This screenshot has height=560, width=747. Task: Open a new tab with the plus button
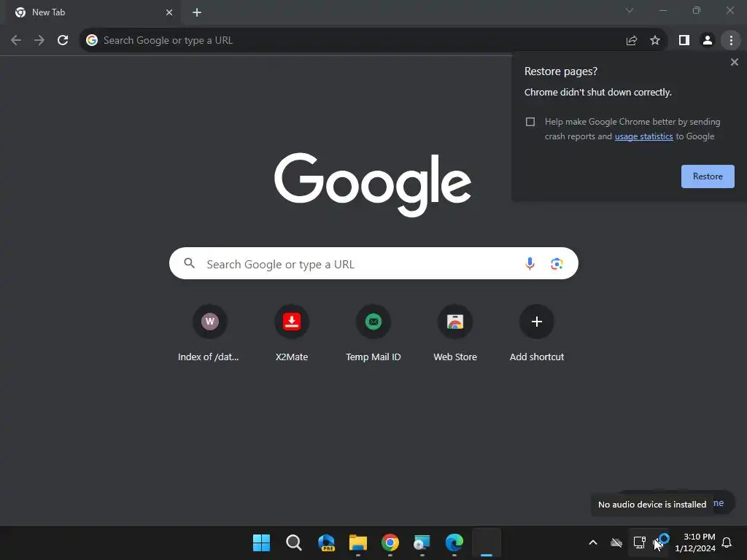[197, 12]
